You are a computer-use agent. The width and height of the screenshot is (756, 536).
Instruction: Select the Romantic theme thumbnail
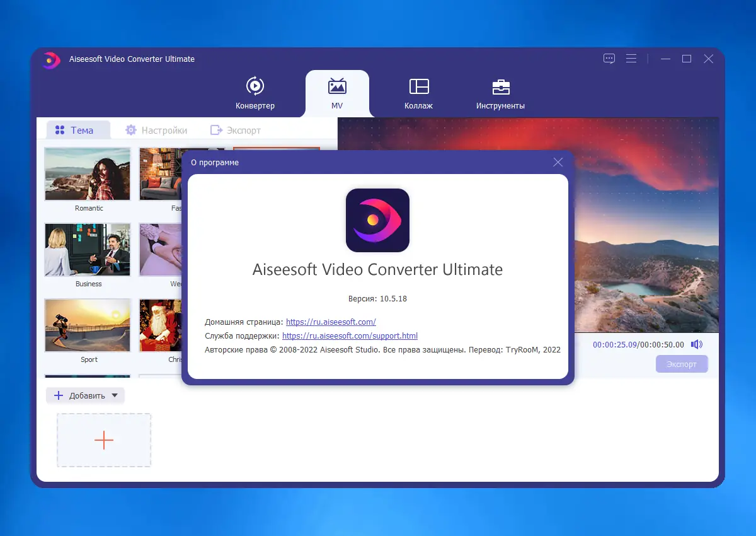click(88, 174)
